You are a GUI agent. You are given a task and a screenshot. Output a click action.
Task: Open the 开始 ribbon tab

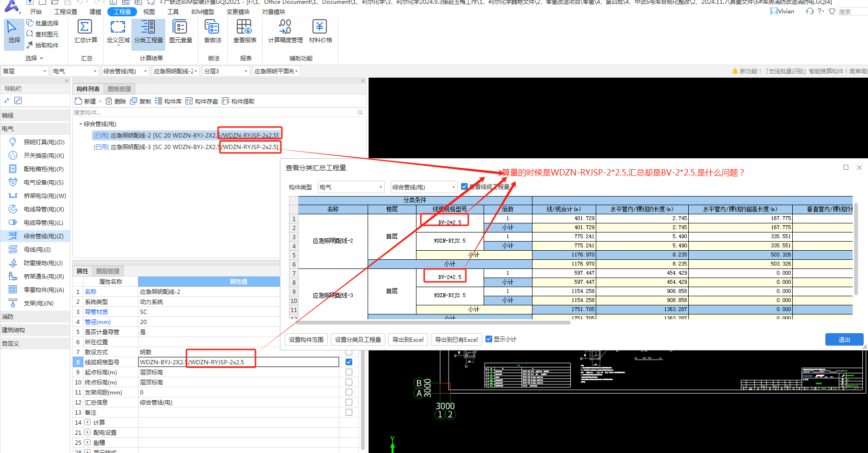click(36, 12)
